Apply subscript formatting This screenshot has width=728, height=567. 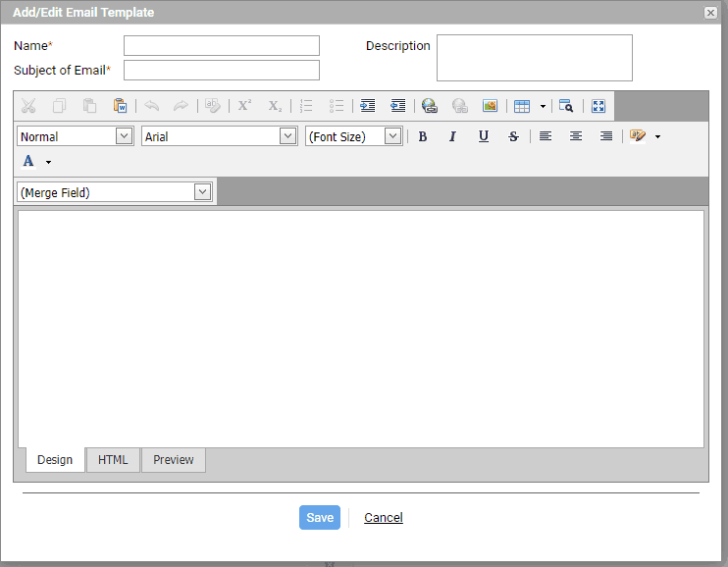[x=275, y=106]
